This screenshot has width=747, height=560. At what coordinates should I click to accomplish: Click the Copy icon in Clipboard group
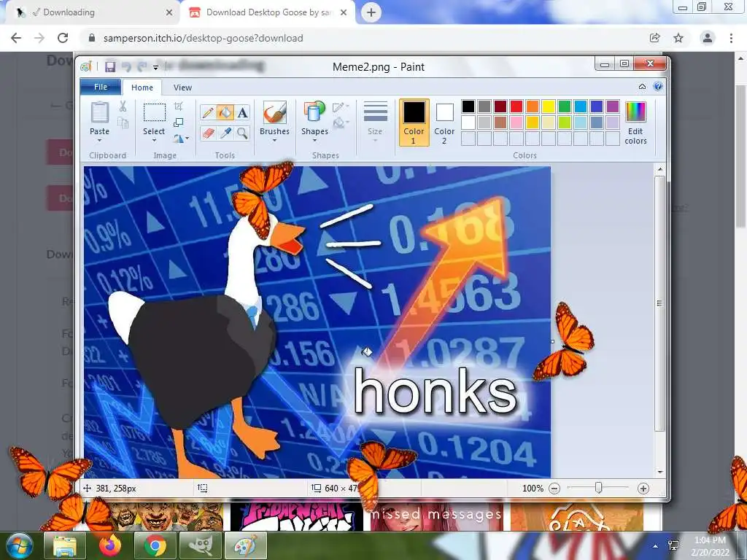pyautogui.click(x=123, y=123)
